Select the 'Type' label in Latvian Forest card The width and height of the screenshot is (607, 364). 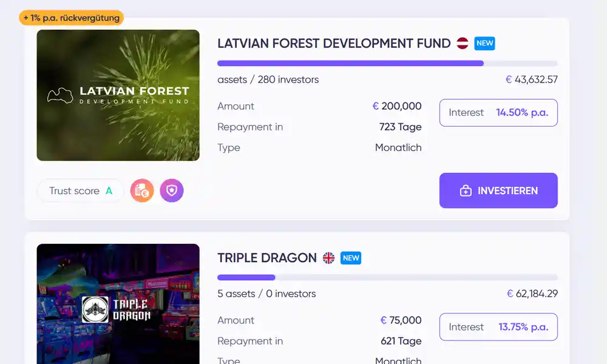pyautogui.click(x=228, y=148)
